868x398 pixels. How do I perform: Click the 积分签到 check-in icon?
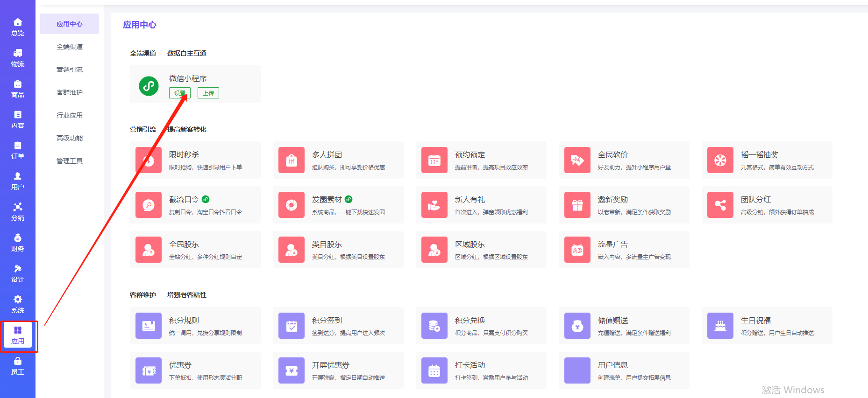tap(292, 326)
